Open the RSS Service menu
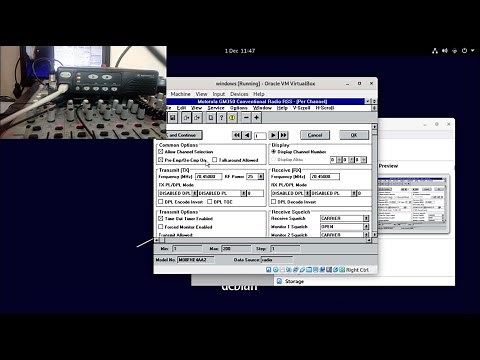Screen dimensions: 480x360 pos(216,108)
